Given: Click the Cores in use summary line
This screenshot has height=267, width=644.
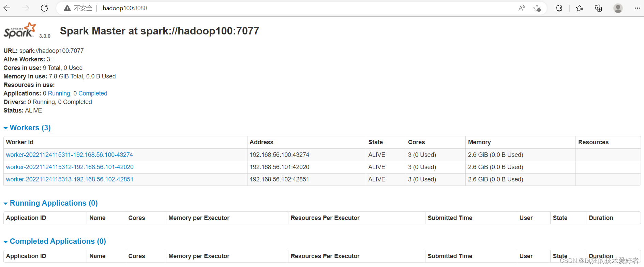Looking at the screenshot, I should [43, 68].
